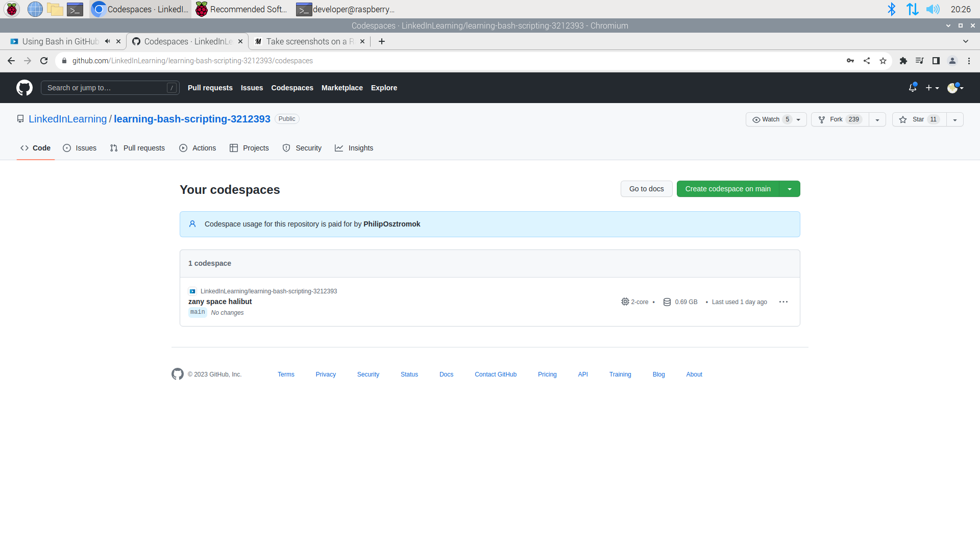This screenshot has height=551, width=980.
Task: Open the codespace options ellipsis menu
Action: point(783,302)
